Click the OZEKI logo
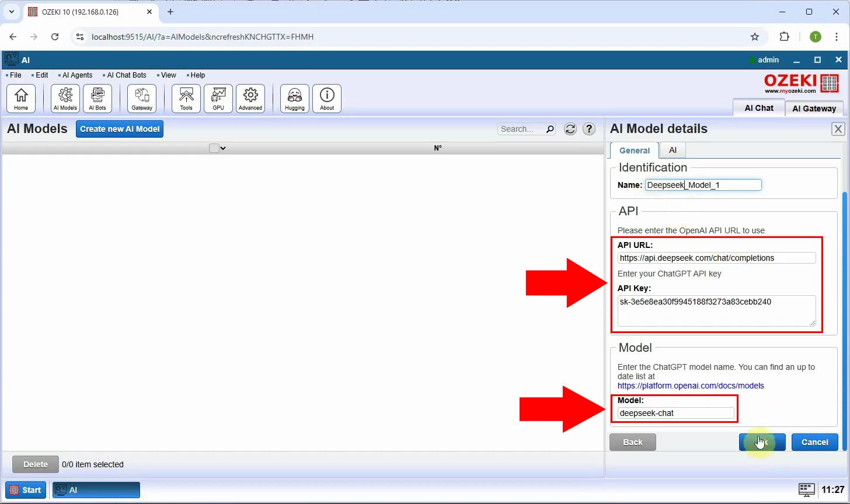 point(802,83)
